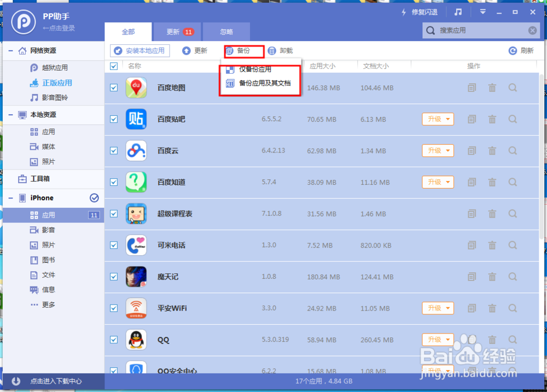This screenshot has width=547, height=392.
Task: Uncheck the 魔天记 checkbox
Action: coord(114,277)
